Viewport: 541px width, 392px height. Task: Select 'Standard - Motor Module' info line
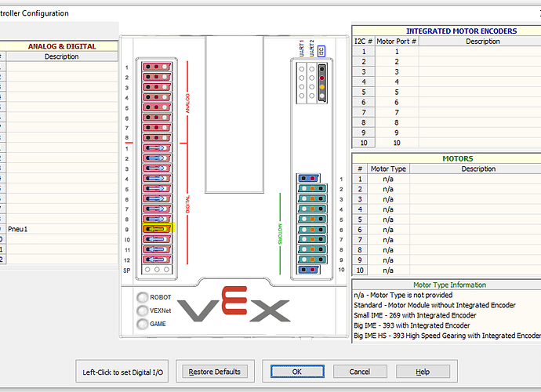click(x=434, y=305)
